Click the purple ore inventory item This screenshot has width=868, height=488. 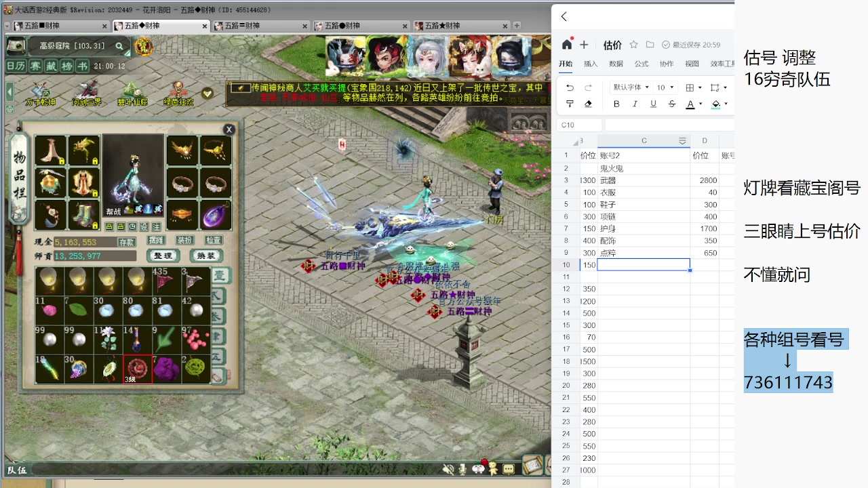[167, 369]
